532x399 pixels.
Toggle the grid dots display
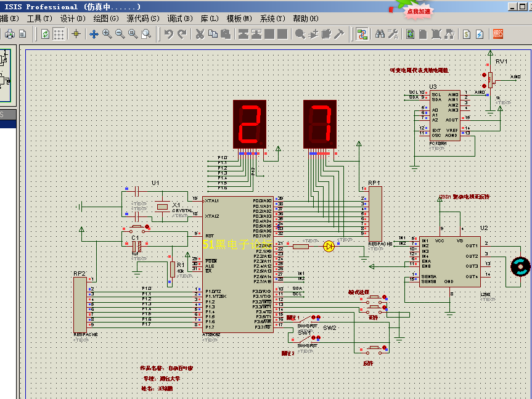pos(59,34)
